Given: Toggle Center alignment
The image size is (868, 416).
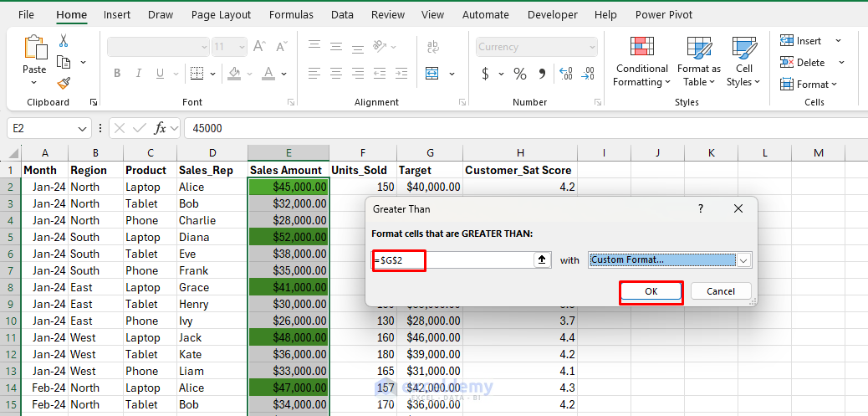Looking at the screenshot, I should tap(336, 73).
